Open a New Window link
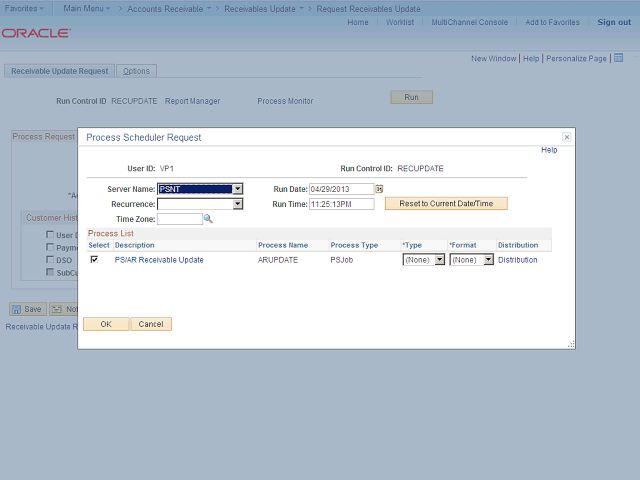The image size is (640, 480). [493, 58]
